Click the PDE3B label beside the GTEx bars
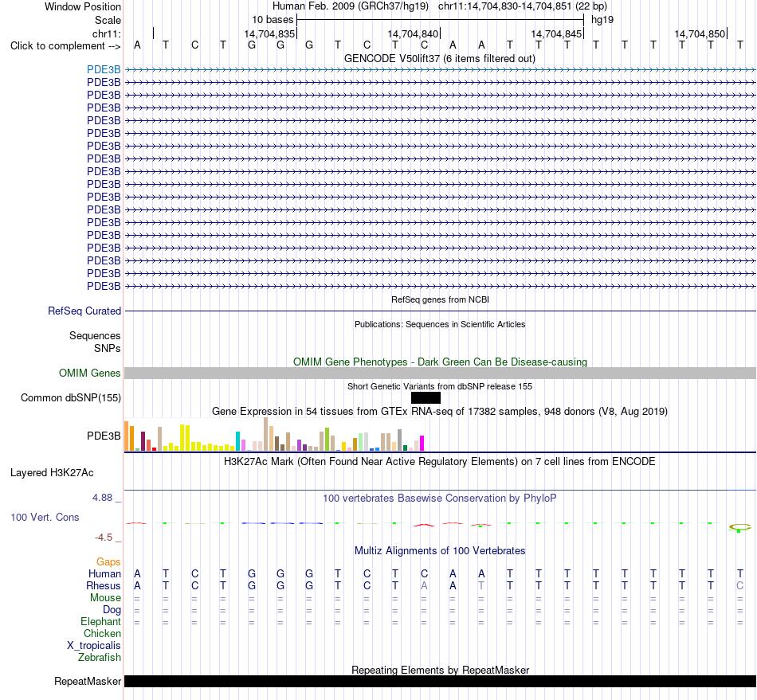This screenshot has width=757, height=700. tap(104, 436)
